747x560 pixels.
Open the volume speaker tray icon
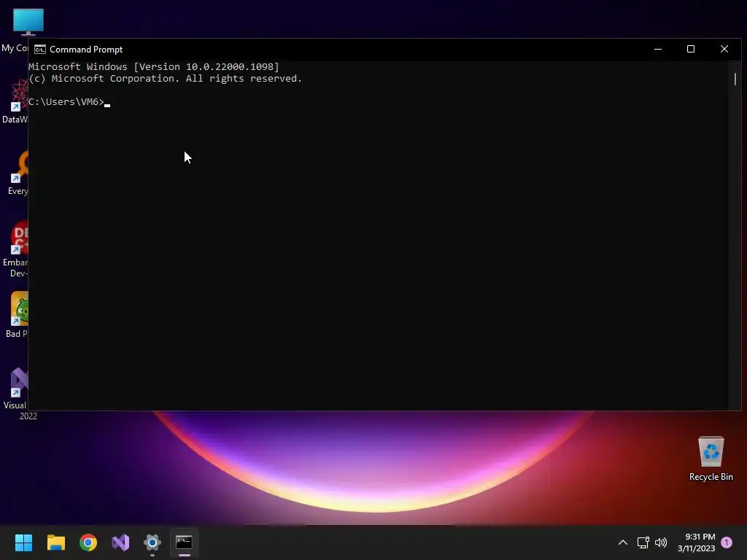(661, 542)
